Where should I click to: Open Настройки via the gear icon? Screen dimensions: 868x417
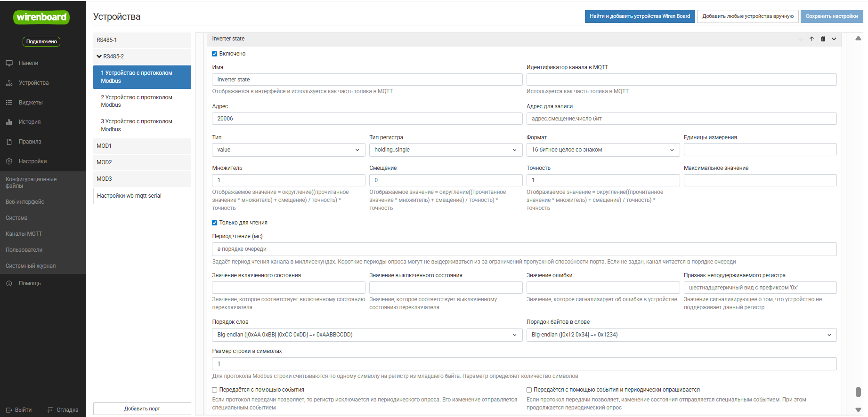9,161
